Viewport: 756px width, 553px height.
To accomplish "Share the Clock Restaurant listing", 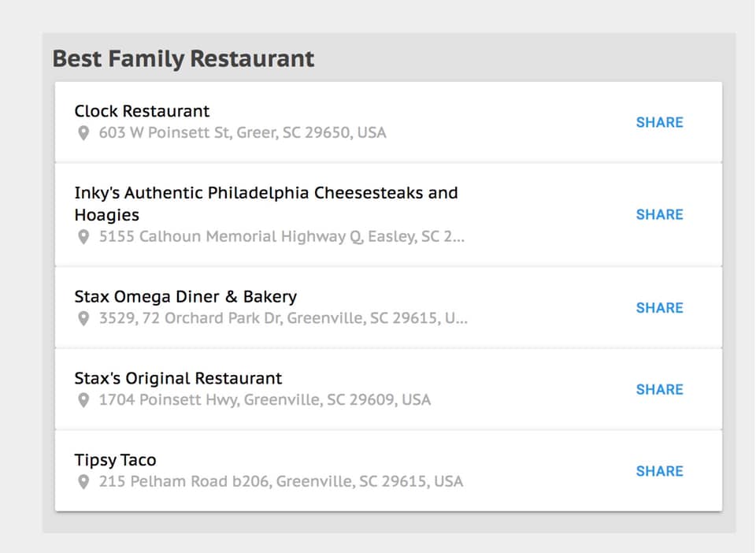I will coord(660,122).
